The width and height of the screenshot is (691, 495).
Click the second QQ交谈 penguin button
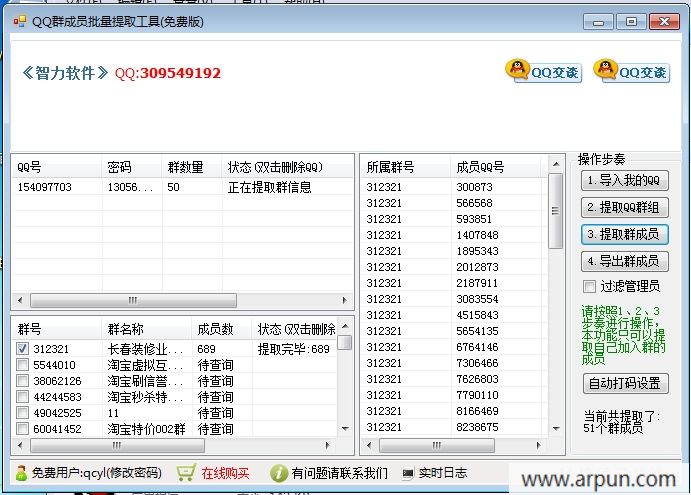632,71
